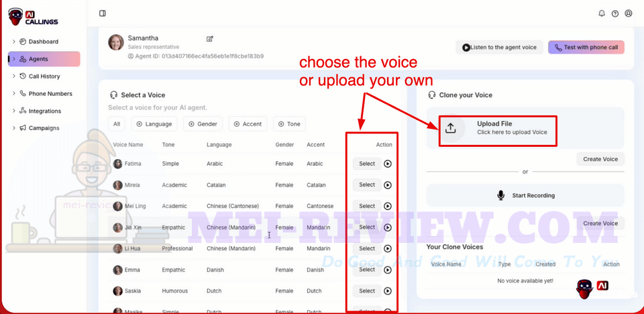Select the Saskia voice
This screenshot has height=314, width=644.
[x=367, y=291]
